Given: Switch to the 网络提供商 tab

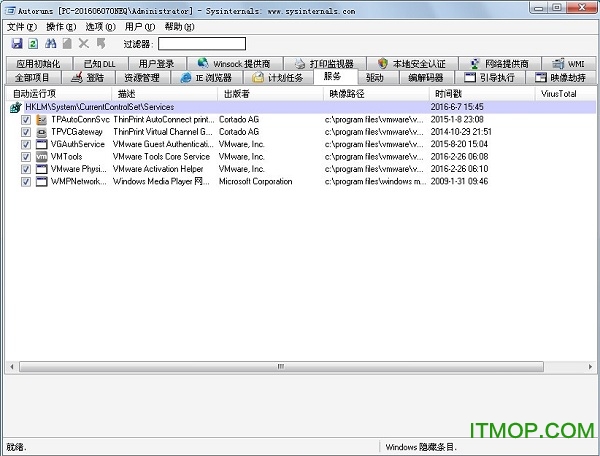Looking at the screenshot, I should pos(500,64).
